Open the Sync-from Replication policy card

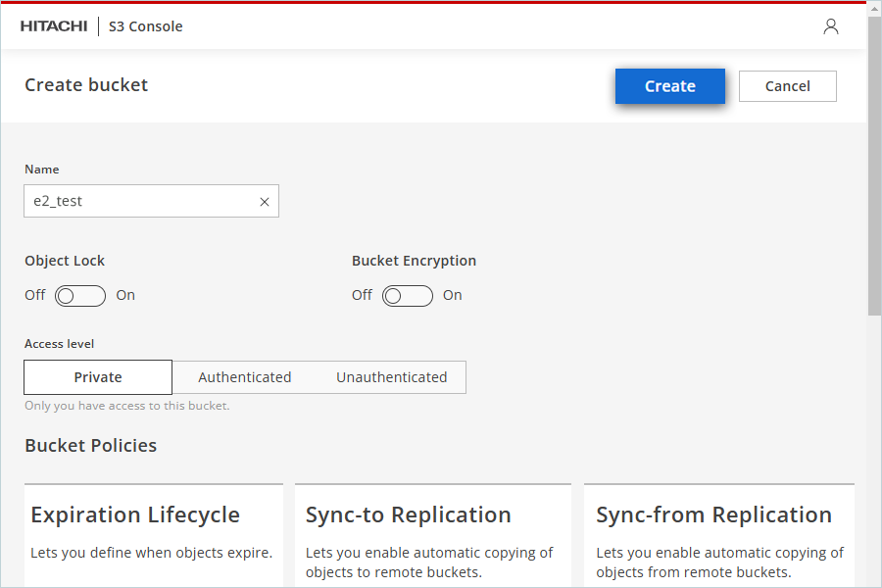coord(719,536)
